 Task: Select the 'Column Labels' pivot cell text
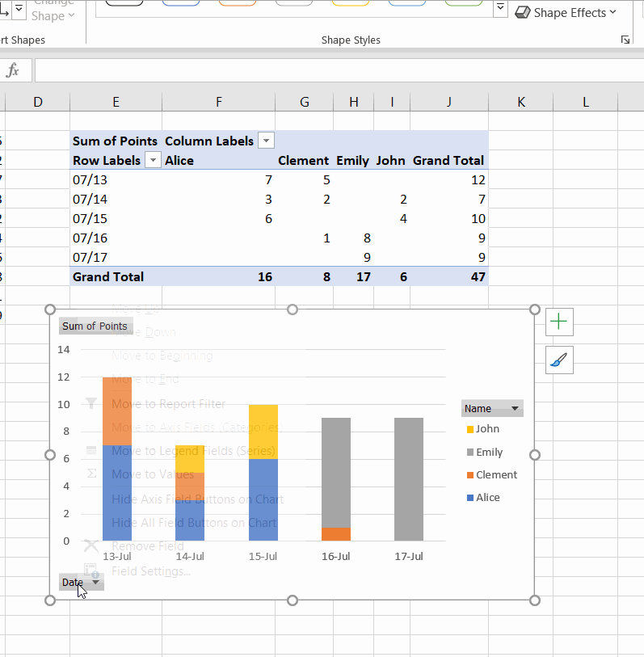pyautogui.click(x=209, y=141)
